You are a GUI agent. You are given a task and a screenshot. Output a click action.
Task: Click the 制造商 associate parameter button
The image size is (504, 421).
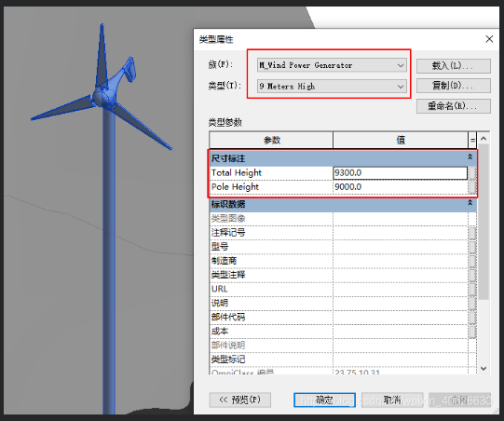coord(471,262)
